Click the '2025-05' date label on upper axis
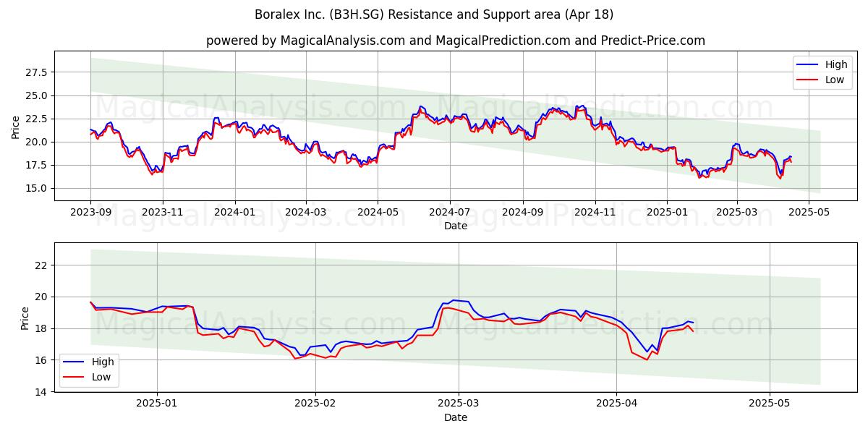The height and width of the screenshot is (434, 868). pos(808,213)
